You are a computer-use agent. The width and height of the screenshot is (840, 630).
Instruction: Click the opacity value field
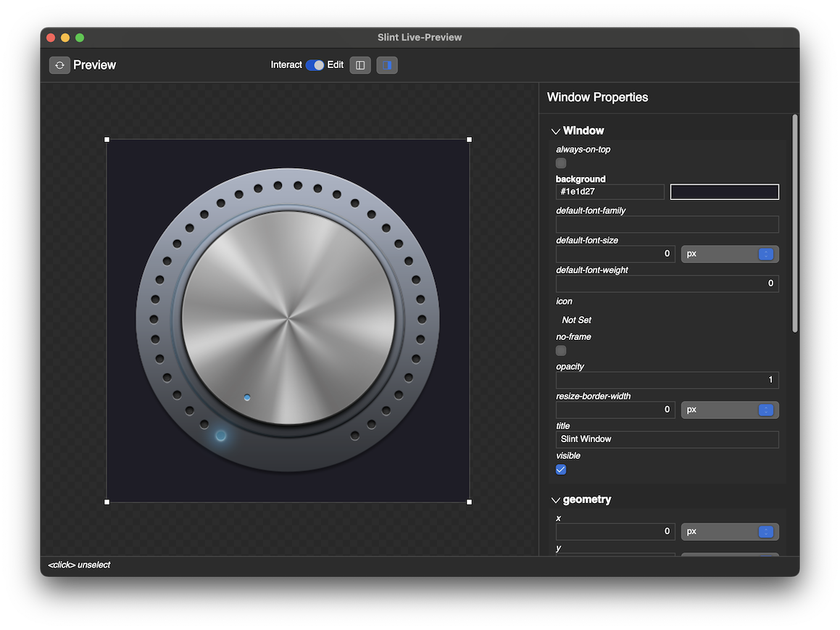pyautogui.click(x=667, y=380)
